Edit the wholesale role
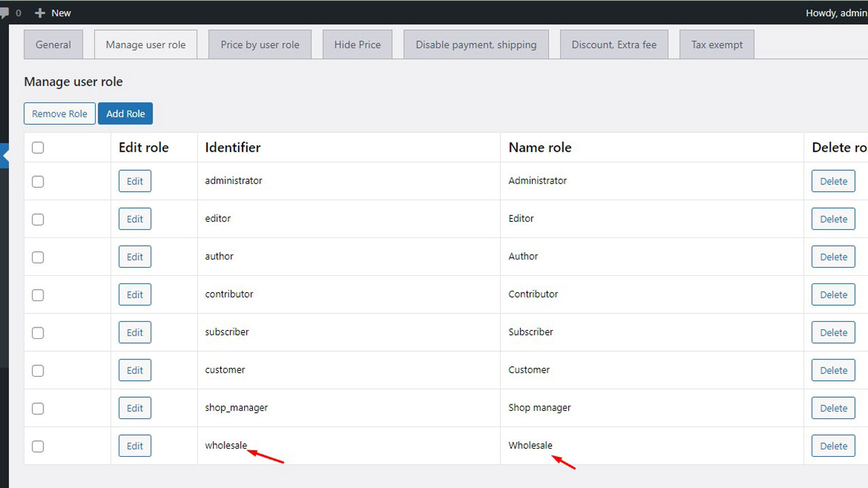This screenshot has height=488, width=868. tap(135, 446)
